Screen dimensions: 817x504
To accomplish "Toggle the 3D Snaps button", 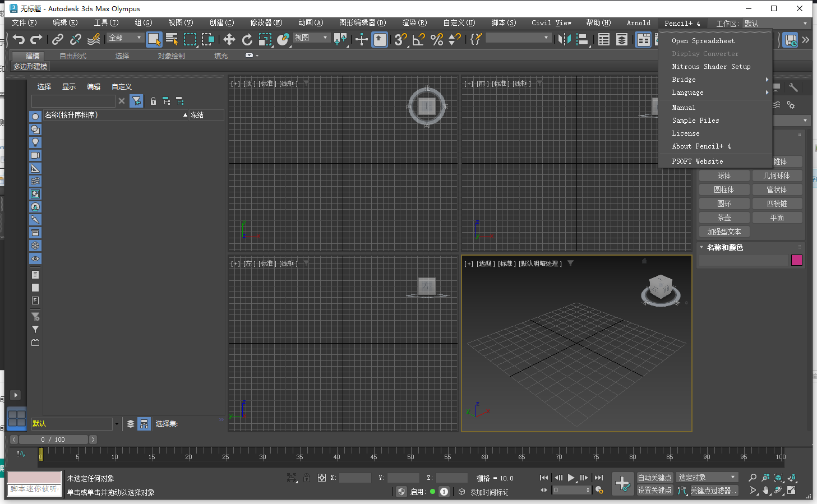I will point(400,39).
